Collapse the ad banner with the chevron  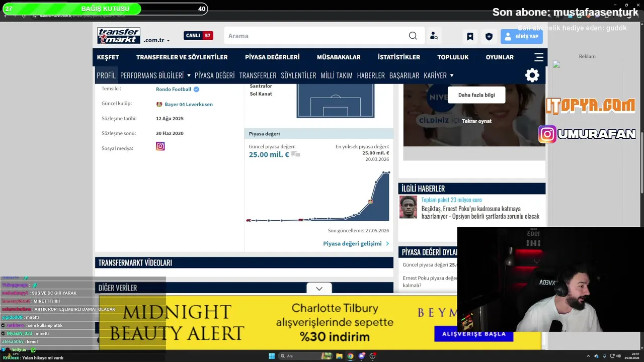pyautogui.click(x=319, y=289)
